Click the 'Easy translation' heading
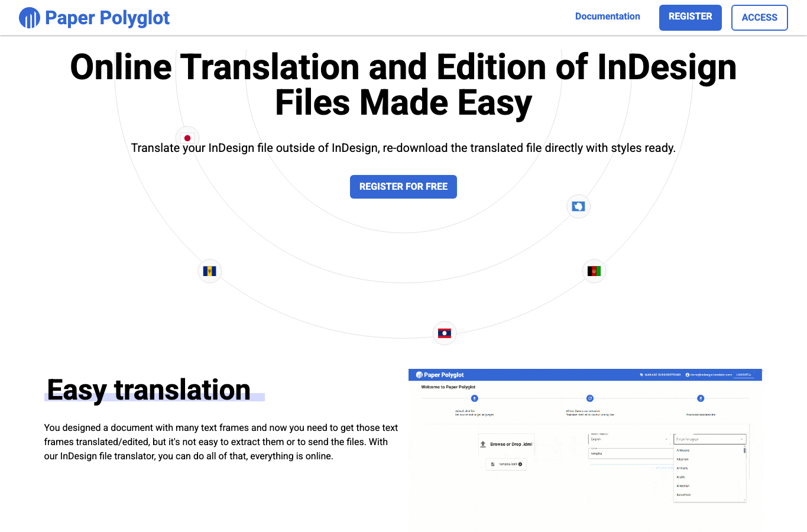The image size is (807, 532). (148, 390)
